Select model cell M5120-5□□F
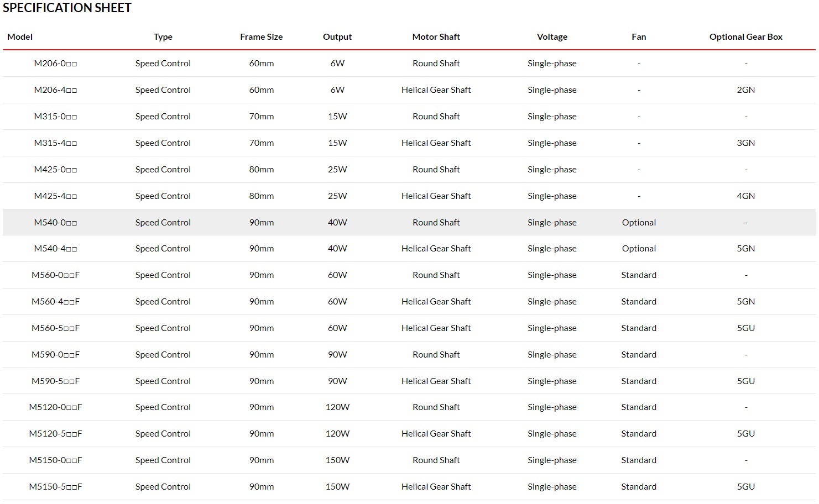Image resolution: width=819 pixels, height=504 pixels. [x=55, y=434]
